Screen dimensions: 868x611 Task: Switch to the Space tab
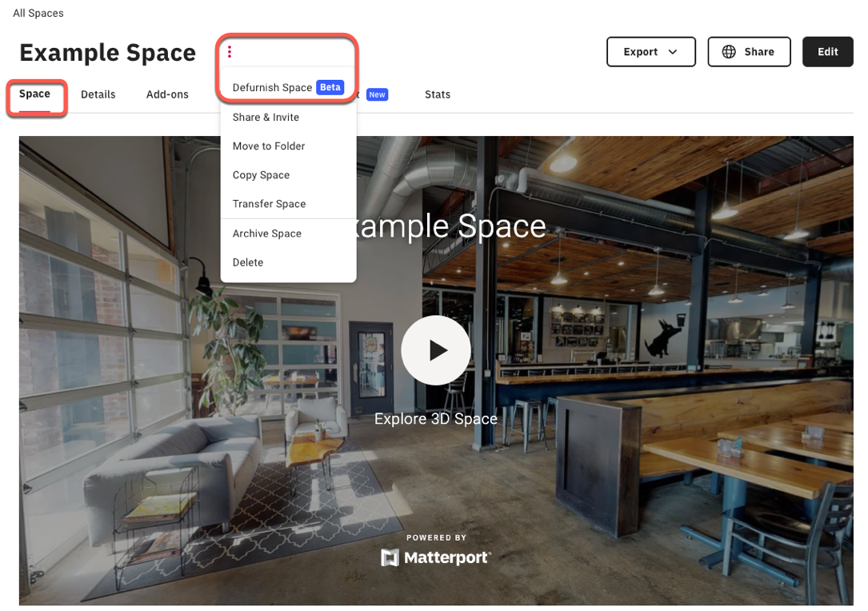tap(34, 94)
